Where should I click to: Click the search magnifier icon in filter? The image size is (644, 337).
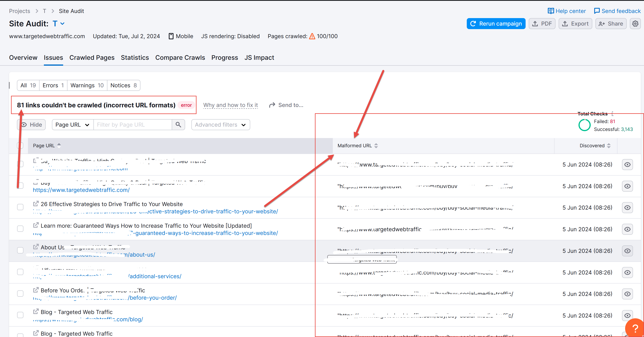(x=178, y=125)
